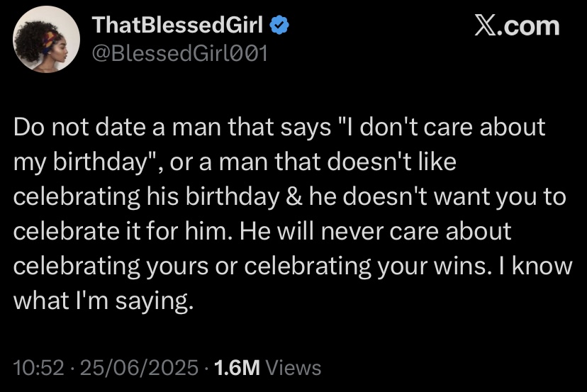Click the blue verified badge icon
The width and height of the screenshot is (587, 392).
tap(279, 26)
